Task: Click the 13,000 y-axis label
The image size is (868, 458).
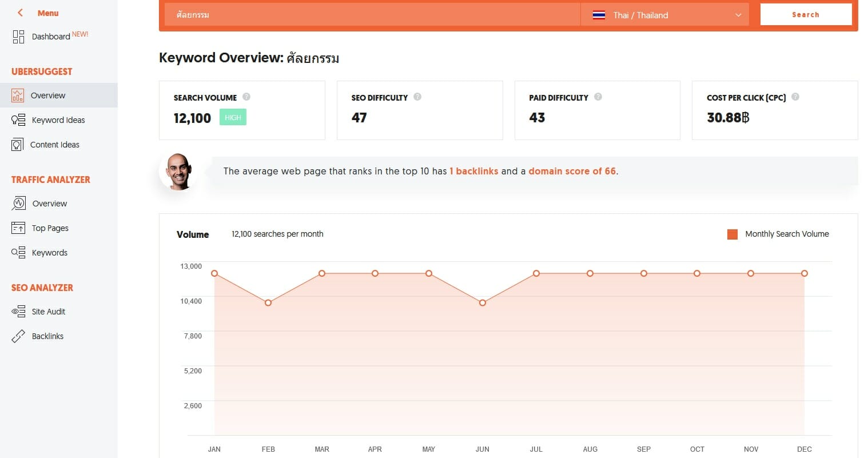Action: click(191, 266)
